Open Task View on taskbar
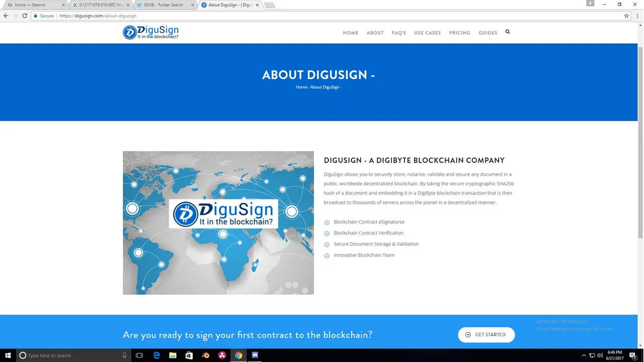Image resolution: width=644 pixels, height=362 pixels. [140, 355]
